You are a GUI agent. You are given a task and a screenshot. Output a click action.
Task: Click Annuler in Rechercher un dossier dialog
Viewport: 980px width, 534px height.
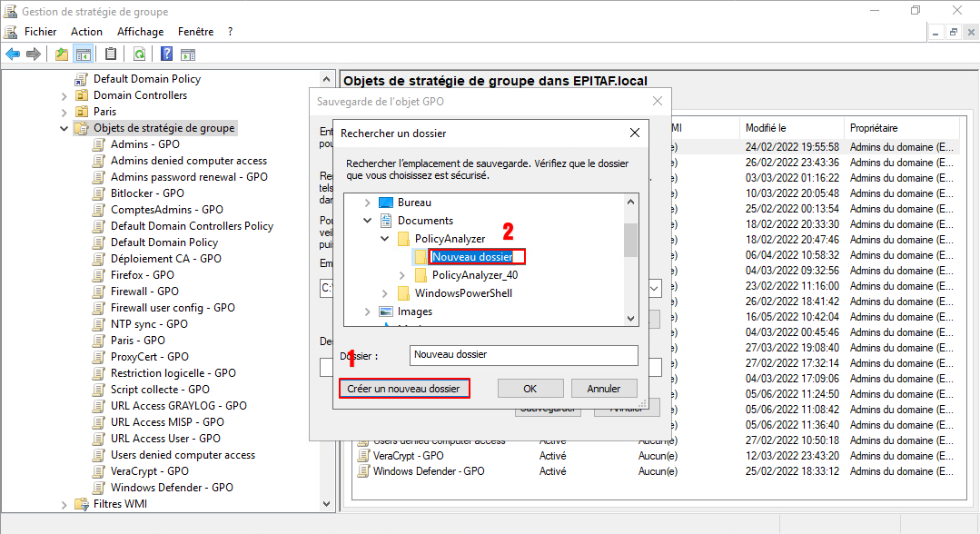tap(604, 389)
